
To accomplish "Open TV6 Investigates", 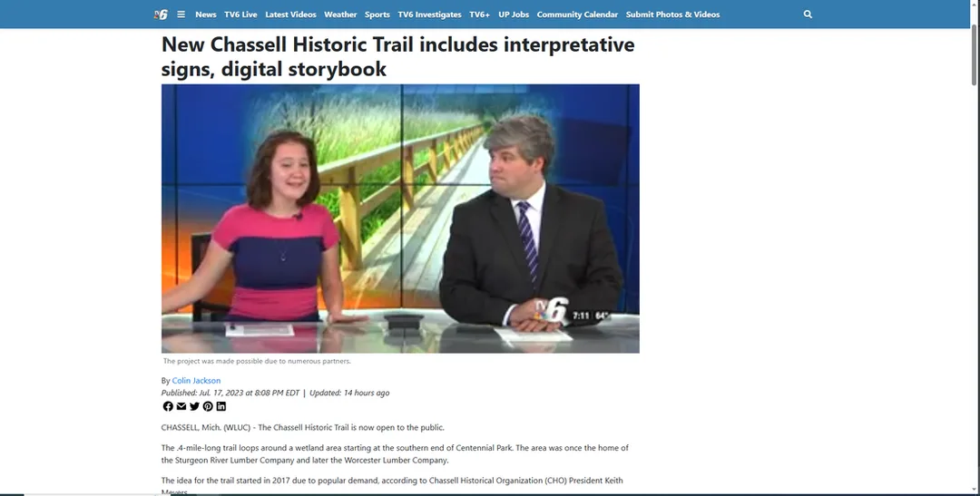I will pyautogui.click(x=429, y=15).
